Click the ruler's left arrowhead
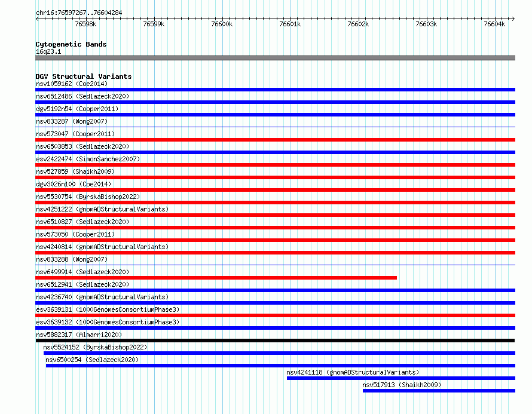This screenshot has width=532, height=414. point(37,19)
